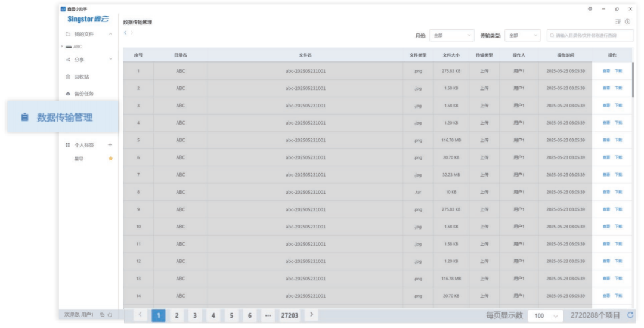The image size is (644, 328).
Task: Click the copy icon beside 用户1
Action: (102, 315)
